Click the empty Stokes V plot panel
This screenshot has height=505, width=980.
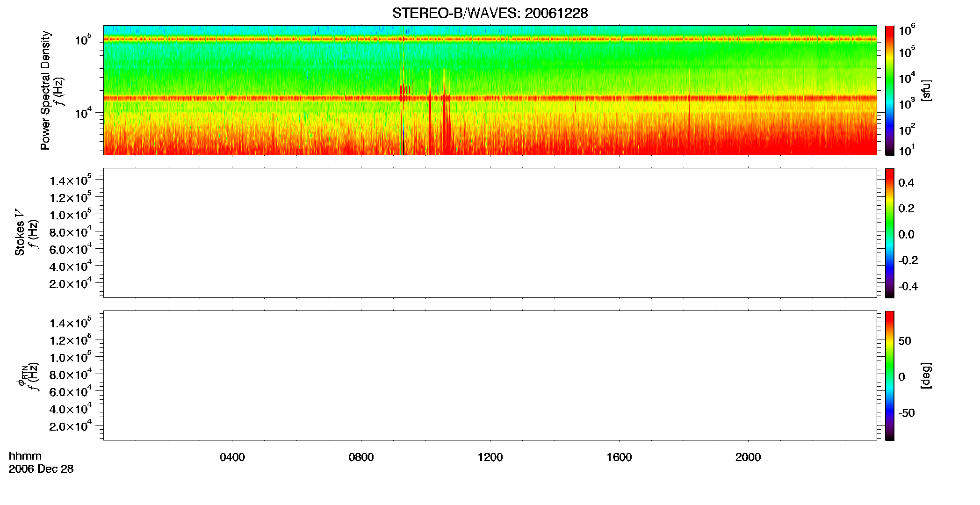pos(490,233)
